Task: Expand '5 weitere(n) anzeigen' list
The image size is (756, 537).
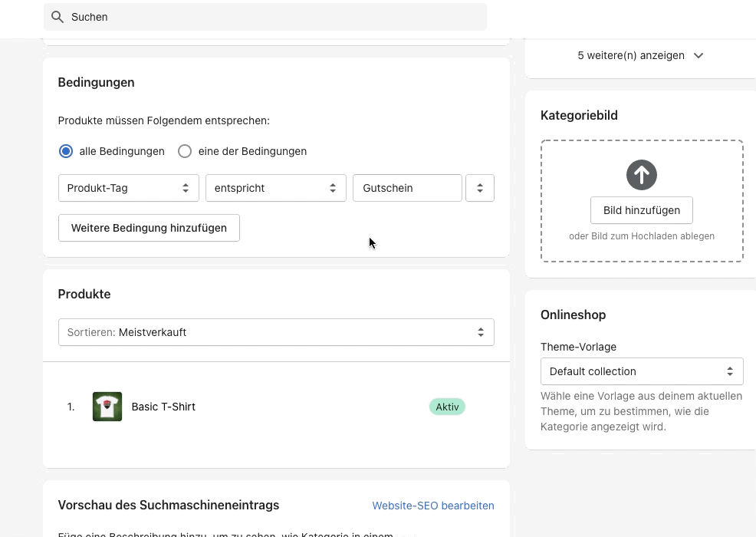Action: tap(630, 56)
